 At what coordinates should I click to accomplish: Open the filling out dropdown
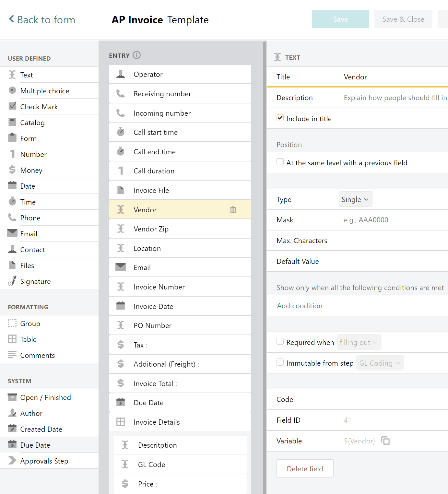pos(359,342)
